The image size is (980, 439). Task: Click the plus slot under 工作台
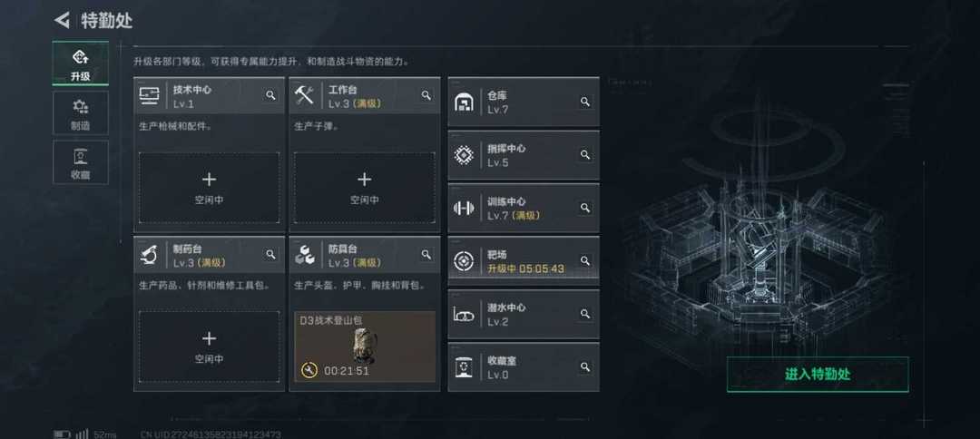(x=365, y=188)
